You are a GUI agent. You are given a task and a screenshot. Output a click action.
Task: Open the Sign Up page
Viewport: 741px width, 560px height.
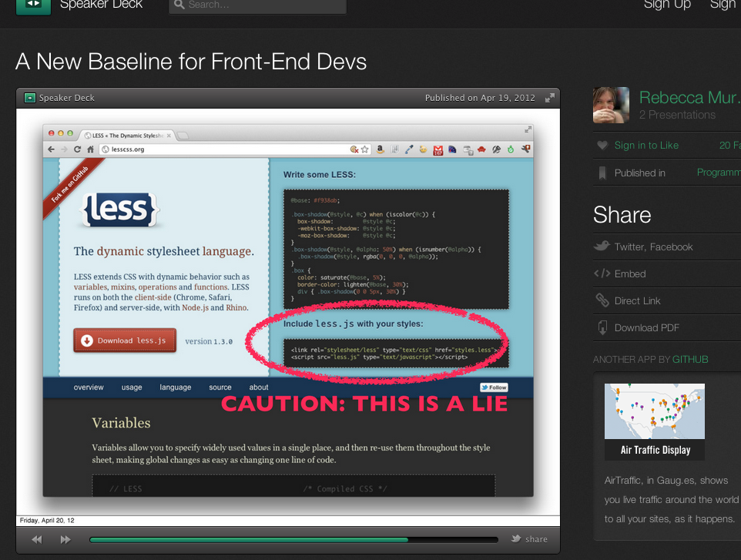(x=667, y=5)
